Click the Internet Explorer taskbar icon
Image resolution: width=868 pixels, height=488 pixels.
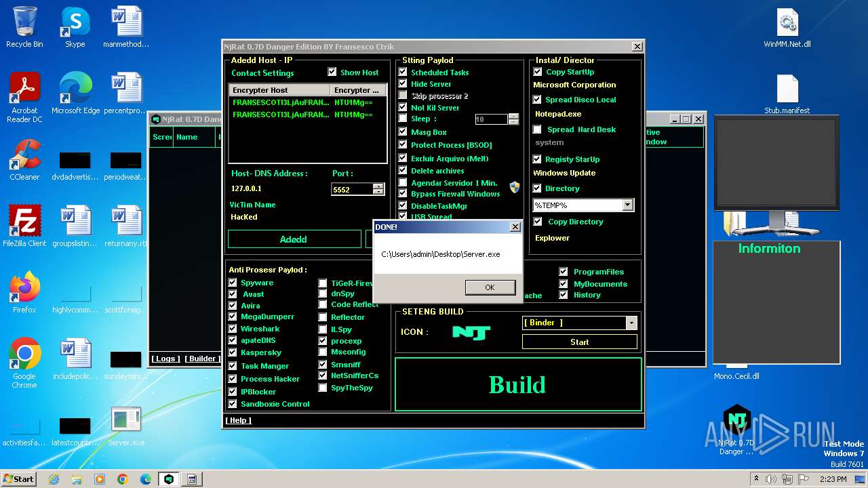coord(54,479)
